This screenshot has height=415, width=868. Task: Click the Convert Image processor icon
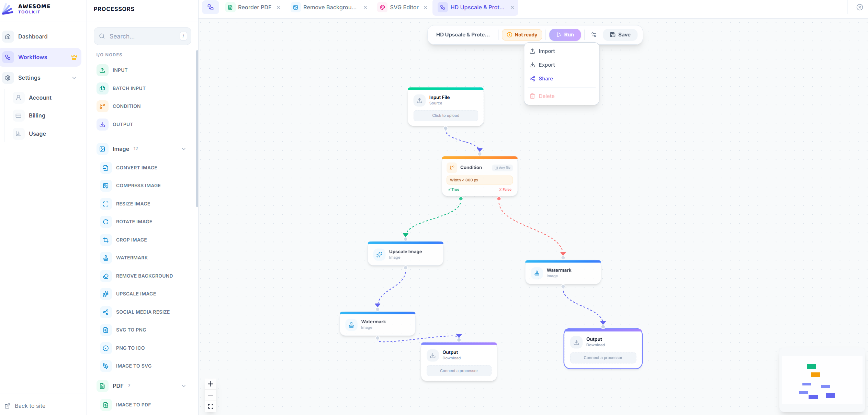click(x=106, y=168)
